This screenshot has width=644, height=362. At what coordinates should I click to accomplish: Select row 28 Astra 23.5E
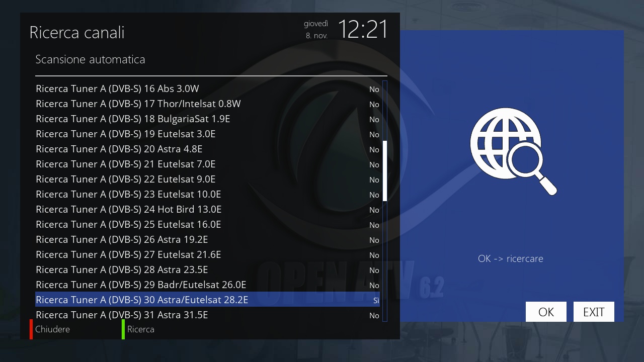(x=207, y=269)
